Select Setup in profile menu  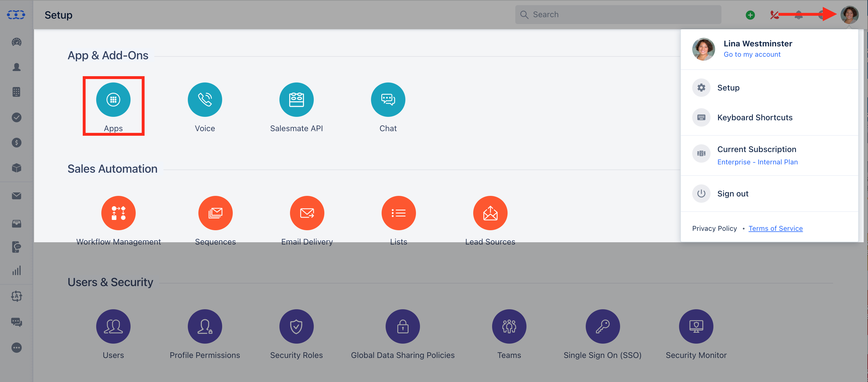[x=770, y=88]
